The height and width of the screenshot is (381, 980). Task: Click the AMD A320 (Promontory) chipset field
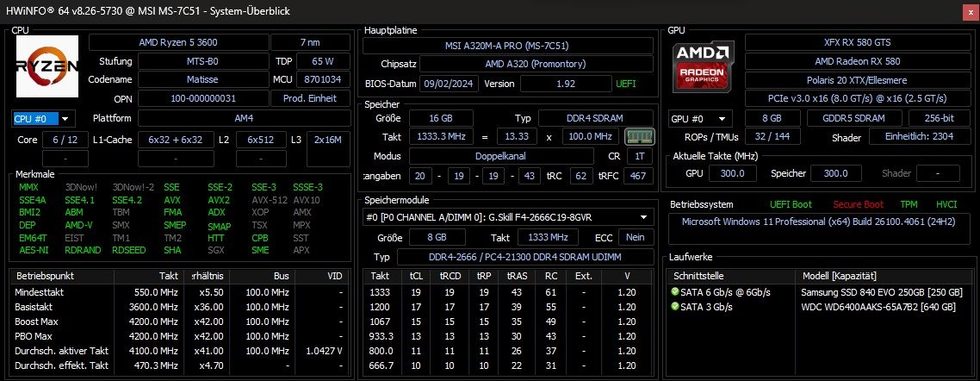point(537,64)
